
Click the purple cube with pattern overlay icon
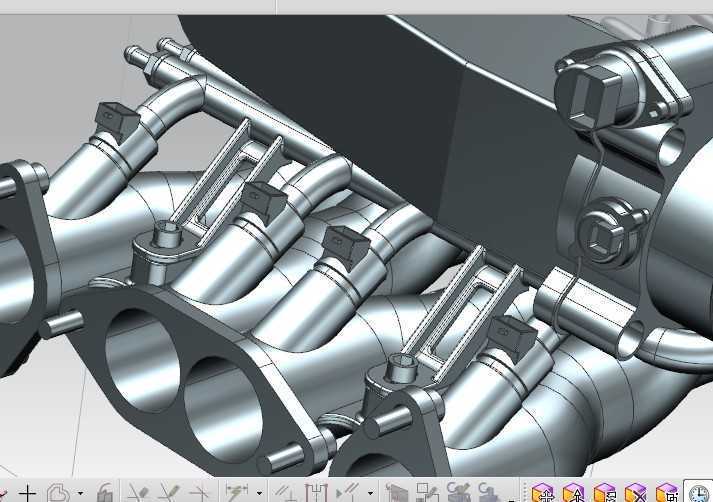click(x=605, y=493)
